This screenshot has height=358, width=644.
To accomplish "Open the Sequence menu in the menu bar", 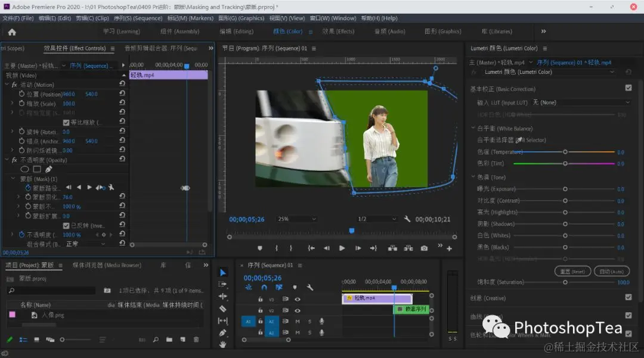I will (138, 18).
